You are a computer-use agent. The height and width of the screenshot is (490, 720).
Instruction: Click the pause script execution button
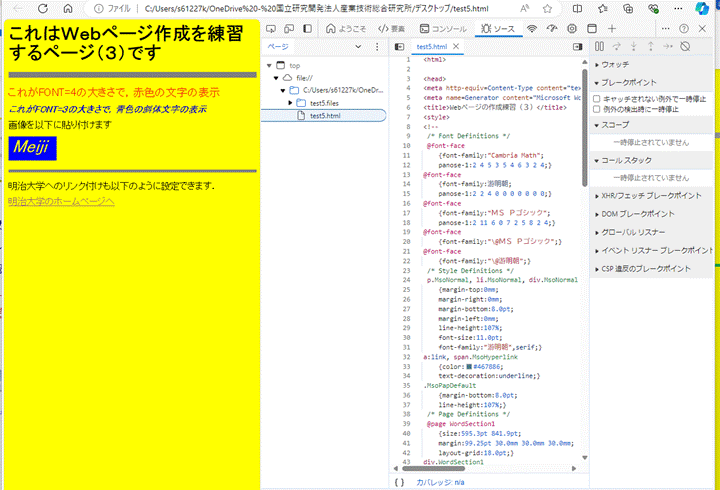[x=600, y=46]
